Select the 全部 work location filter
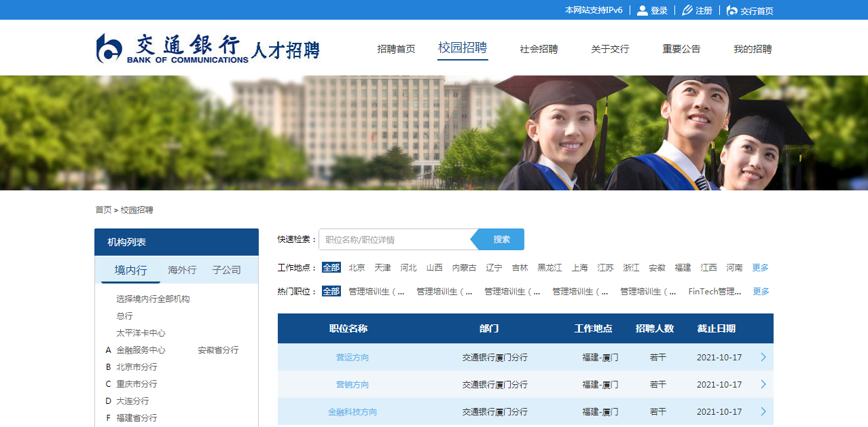 (331, 268)
